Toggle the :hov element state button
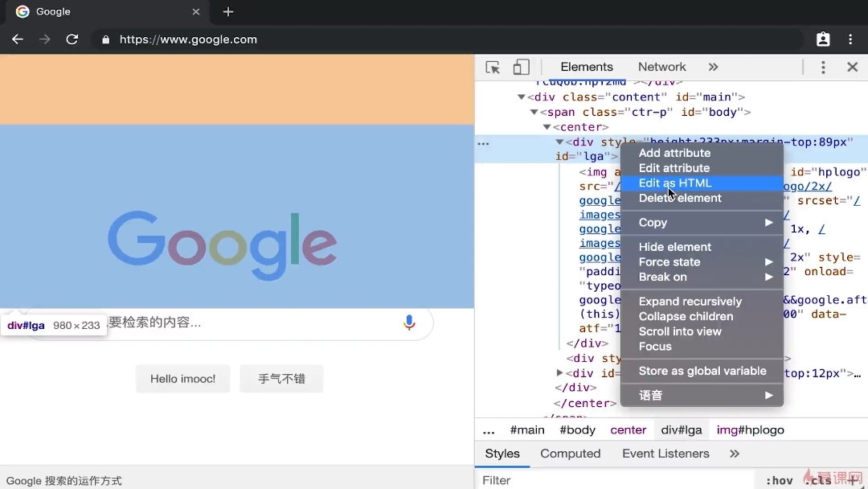The height and width of the screenshot is (489, 868). [779, 480]
